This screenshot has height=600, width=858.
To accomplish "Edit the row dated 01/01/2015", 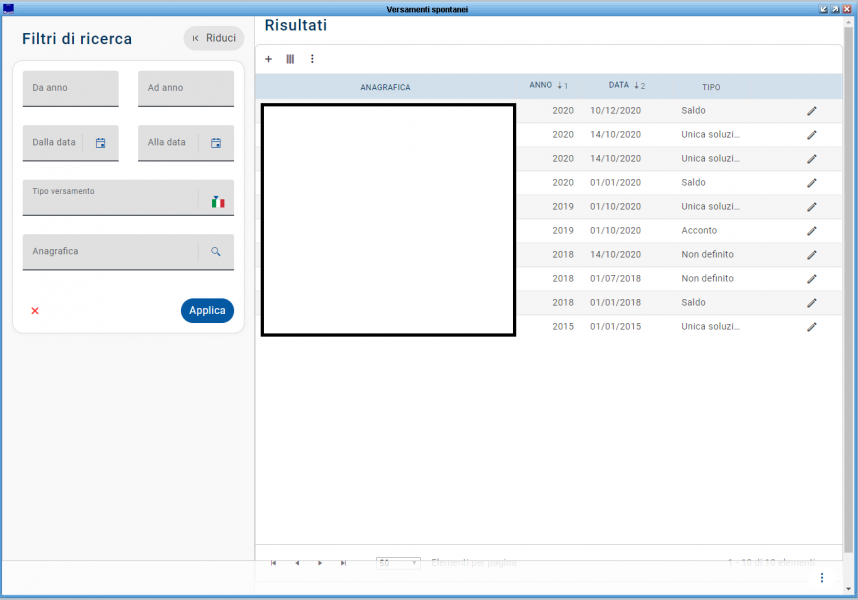I will [811, 327].
